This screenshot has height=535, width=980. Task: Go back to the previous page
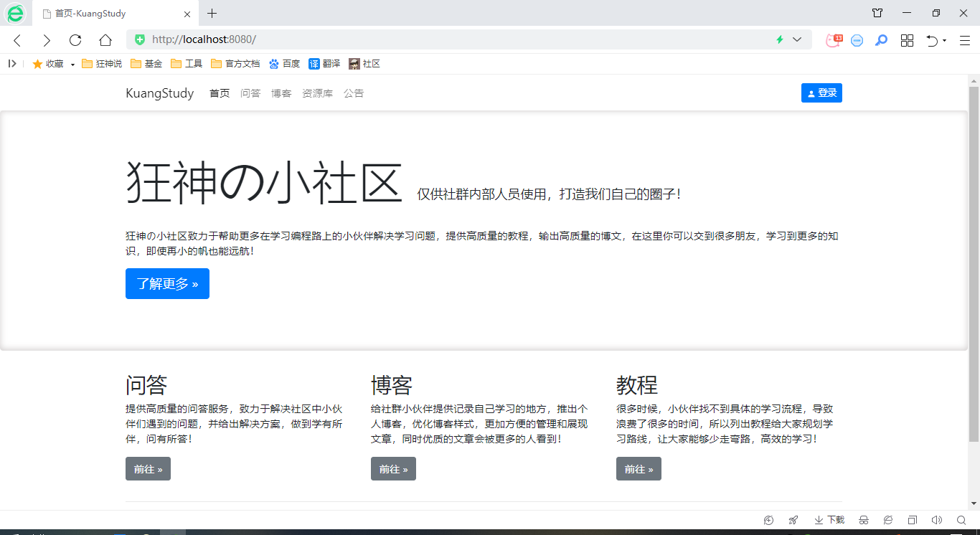point(18,40)
